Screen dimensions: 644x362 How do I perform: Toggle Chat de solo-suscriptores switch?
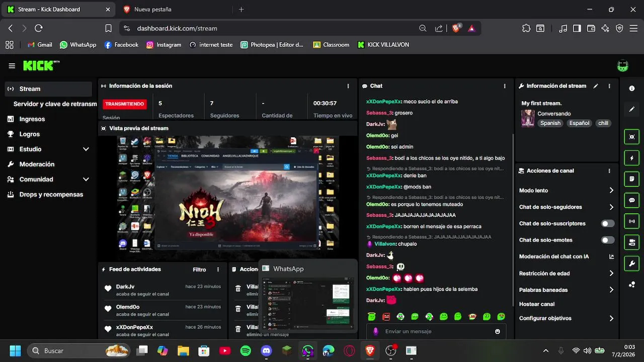pyautogui.click(x=608, y=223)
